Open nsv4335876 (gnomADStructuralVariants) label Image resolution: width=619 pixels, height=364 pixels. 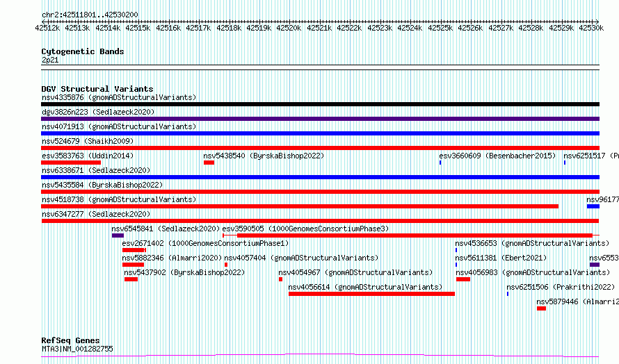pos(119,97)
